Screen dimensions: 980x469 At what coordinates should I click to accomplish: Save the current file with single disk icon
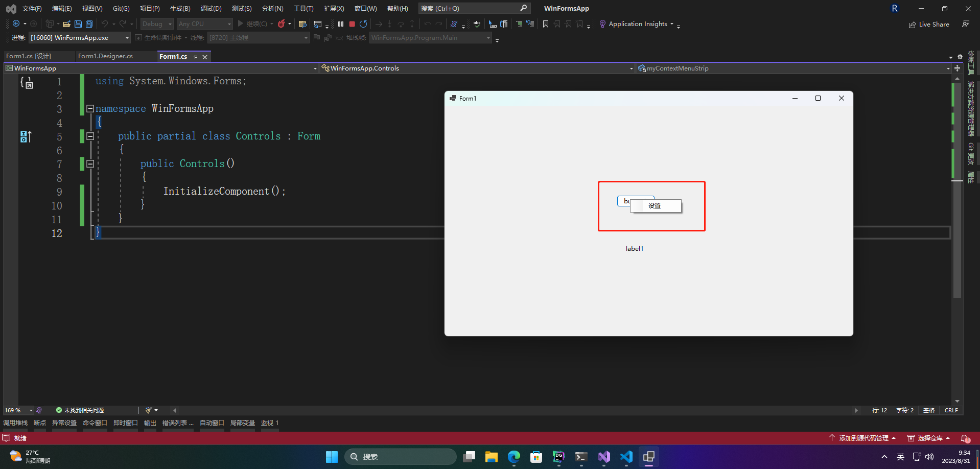(x=78, y=24)
